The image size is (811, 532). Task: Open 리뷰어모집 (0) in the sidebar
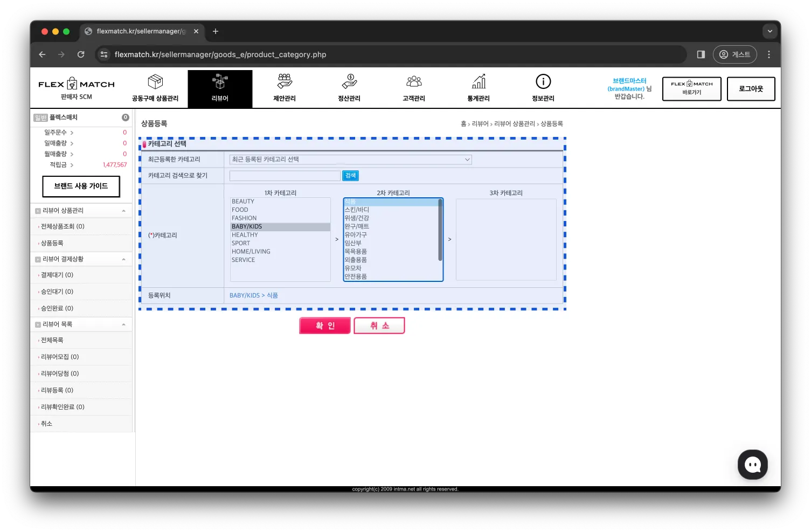(60, 357)
